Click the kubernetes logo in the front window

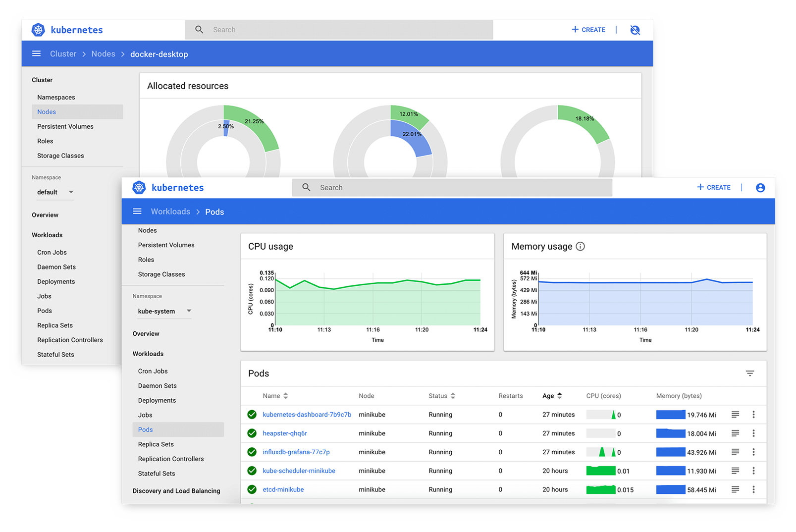[139, 187]
